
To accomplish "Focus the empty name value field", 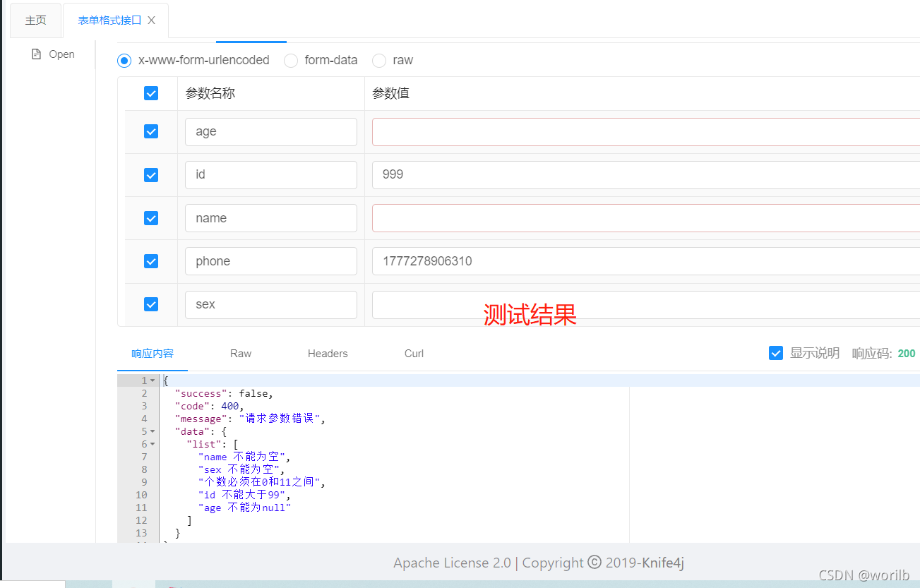I will click(x=646, y=218).
